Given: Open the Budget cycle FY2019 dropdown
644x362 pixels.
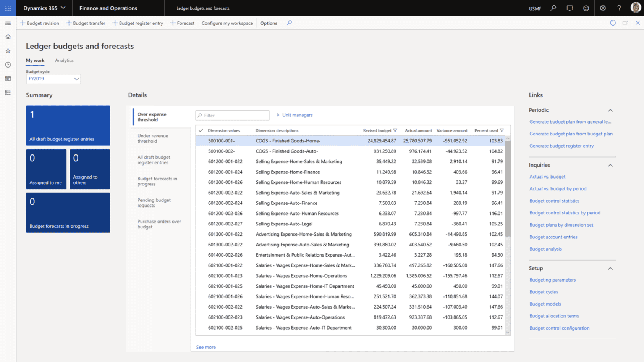Looking at the screenshot, I should [x=53, y=79].
